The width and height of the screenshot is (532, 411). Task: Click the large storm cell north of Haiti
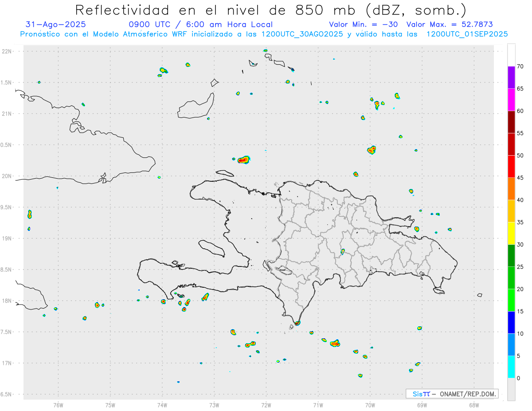tap(243, 160)
